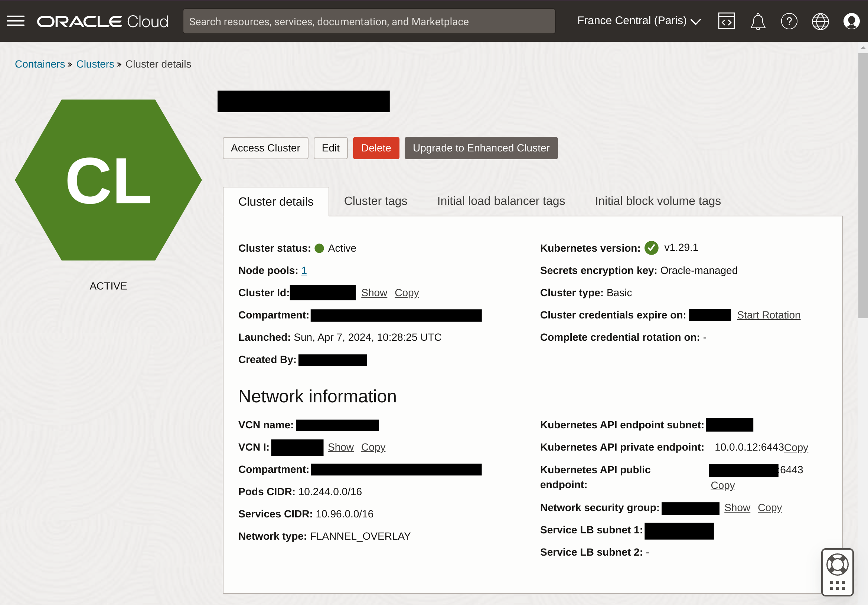The width and height of the screenshot is (868, 605).
Task: Open the help question mark menu
Action: (789, 21)
